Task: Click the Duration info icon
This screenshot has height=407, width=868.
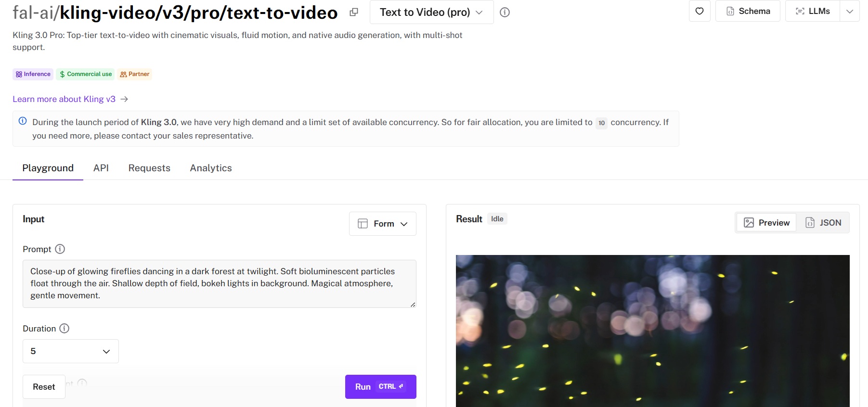Action: [x=65, y=329]
